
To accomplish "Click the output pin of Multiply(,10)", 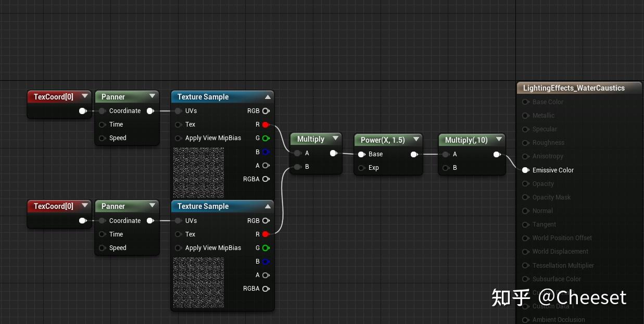I will click(497, 154).
